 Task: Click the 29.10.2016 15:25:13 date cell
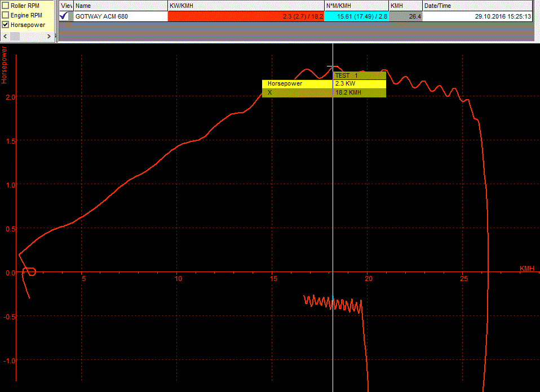coord(477,17)
